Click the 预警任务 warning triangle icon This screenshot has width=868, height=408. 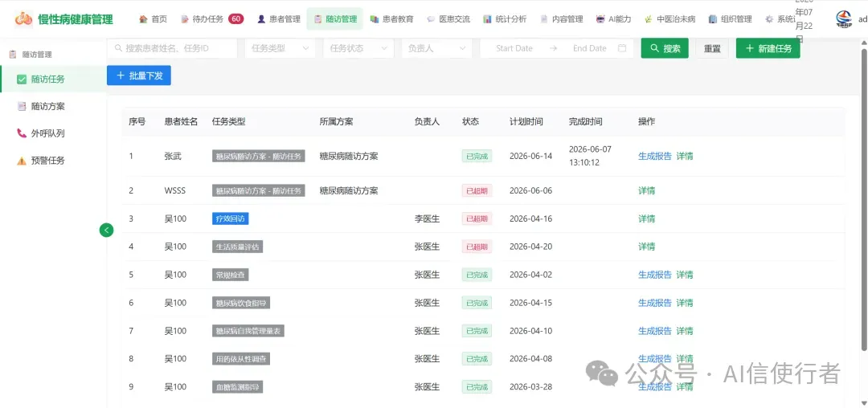[x=22, y=161]
